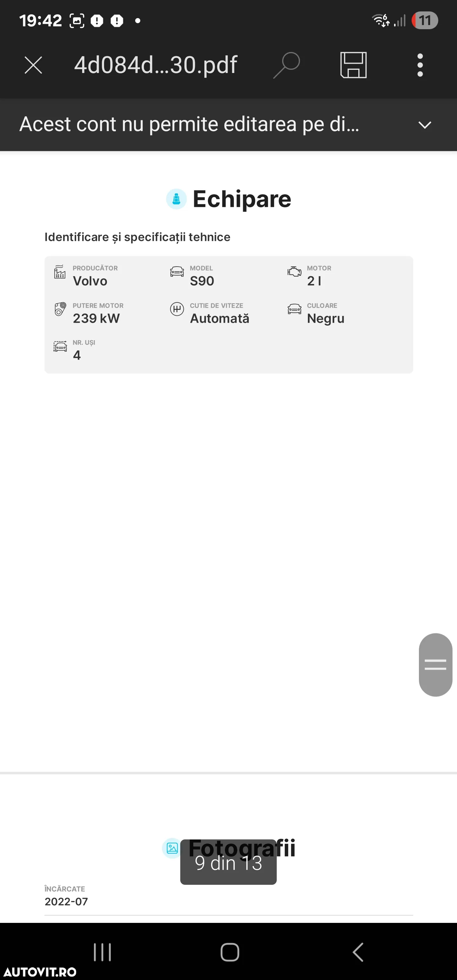Go back using the Android back arrow

pyautogui.click(x=358, y=952)
